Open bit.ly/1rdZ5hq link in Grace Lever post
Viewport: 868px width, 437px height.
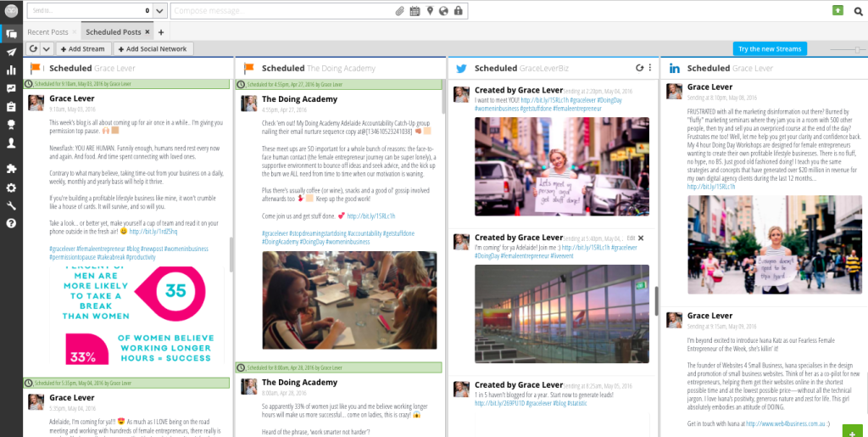click(x=153, y=232)
